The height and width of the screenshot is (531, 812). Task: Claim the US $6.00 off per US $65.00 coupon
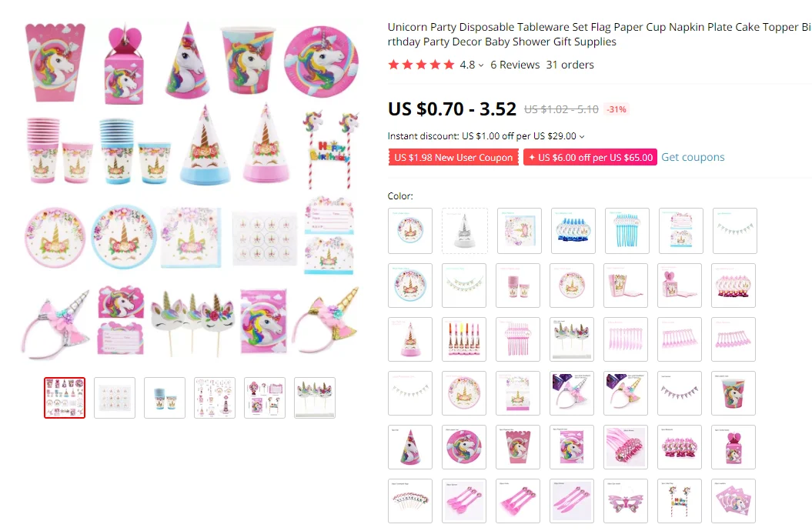coord(590,157)
